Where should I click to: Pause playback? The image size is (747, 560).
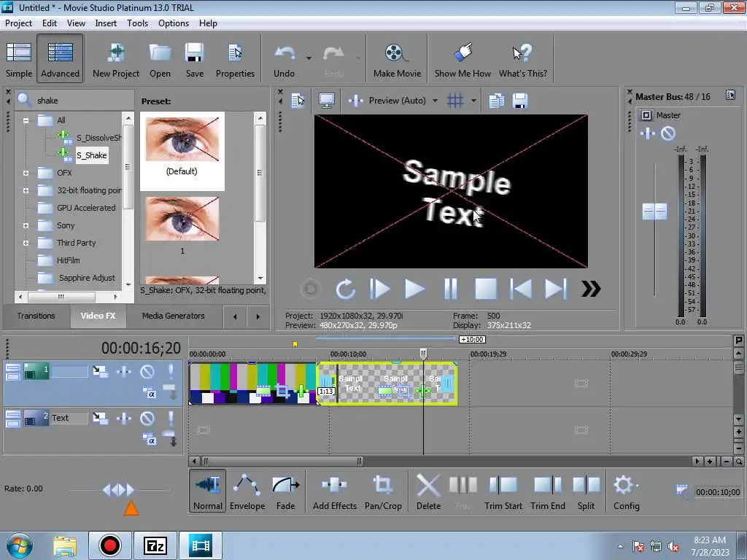(x=450, y=289)
